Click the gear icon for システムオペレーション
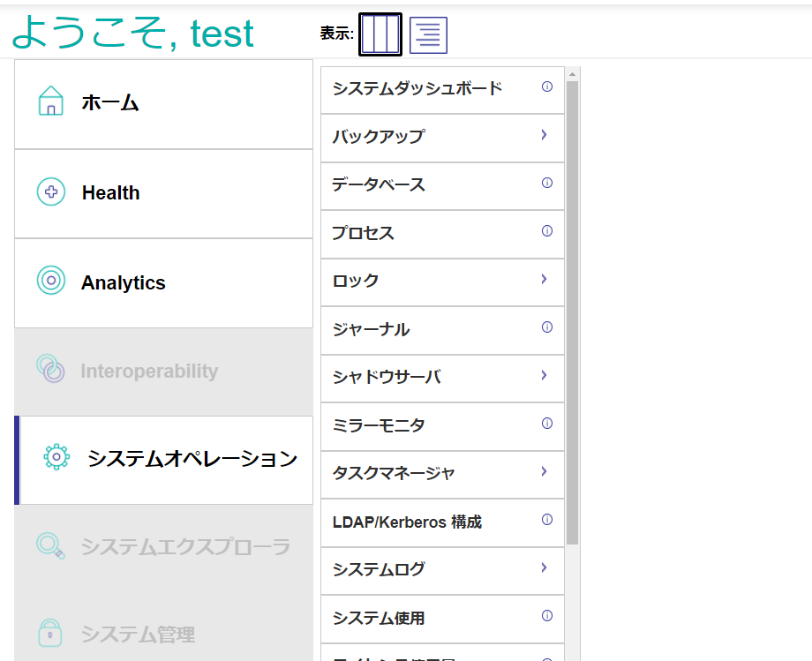Screen dimensions: 812x661 click(x=56, y=457)
